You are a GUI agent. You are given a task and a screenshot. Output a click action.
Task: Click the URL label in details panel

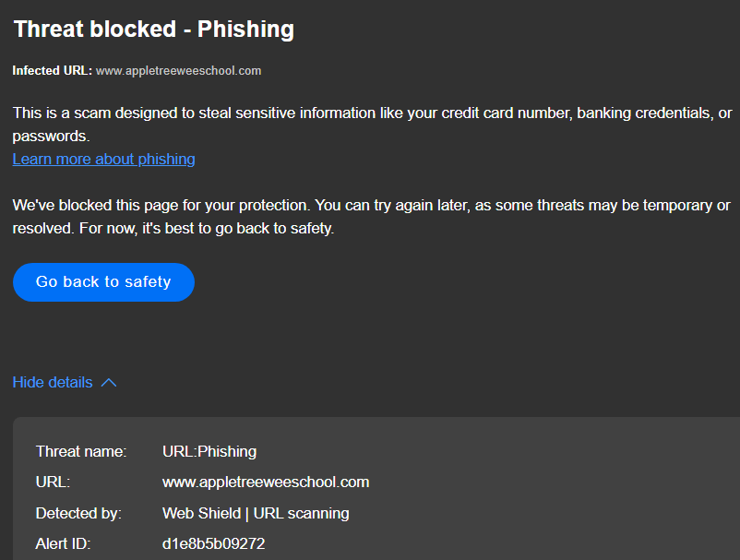tap(53, 483)
